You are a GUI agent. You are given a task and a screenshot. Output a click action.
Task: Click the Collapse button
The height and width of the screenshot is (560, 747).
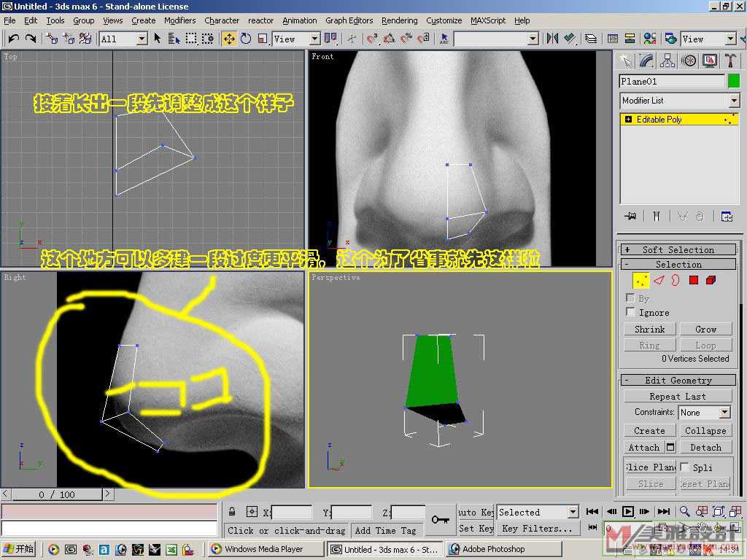pyautogui.click(x=705, y=430)
